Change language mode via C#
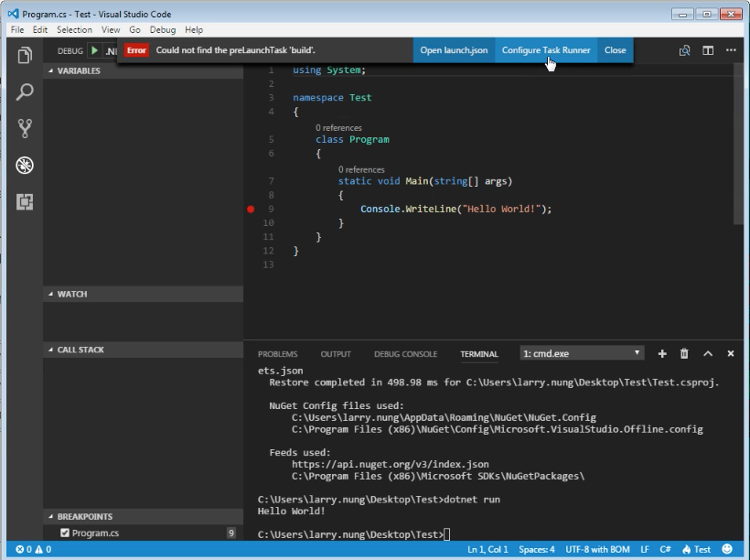The height and width of the screenshot is (560, 750). coord(665,549)
